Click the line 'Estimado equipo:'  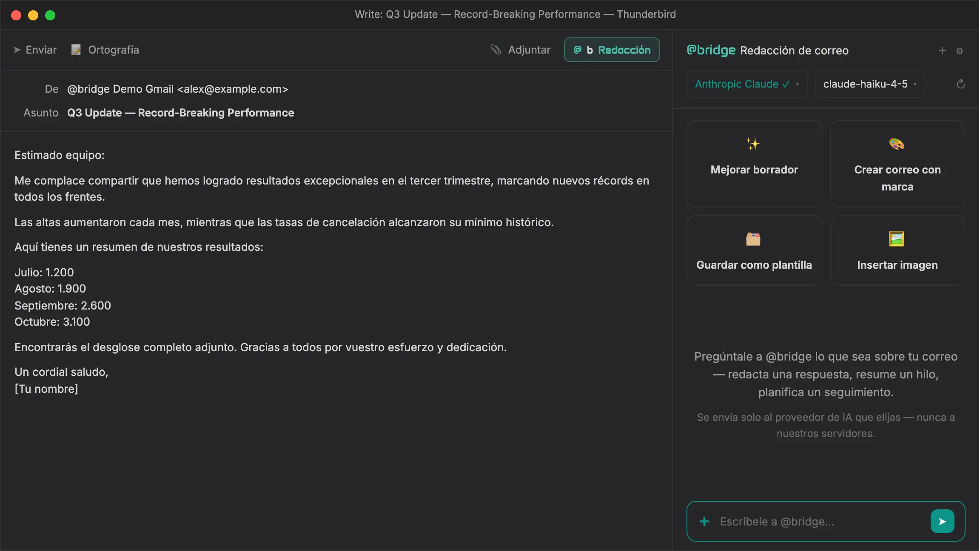pyautogui.click(x=60, y=155)
